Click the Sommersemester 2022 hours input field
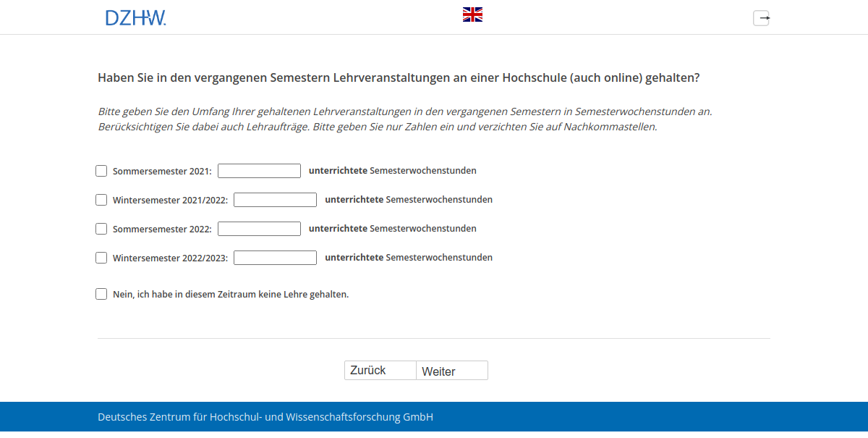 [x=259, y=228]
